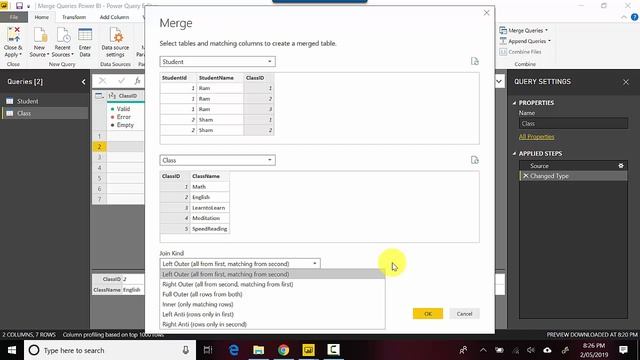This screenshot has height=360, width=640.
Task: Open Append Queries dropdown in ribbon
Action: click(525, 41)
